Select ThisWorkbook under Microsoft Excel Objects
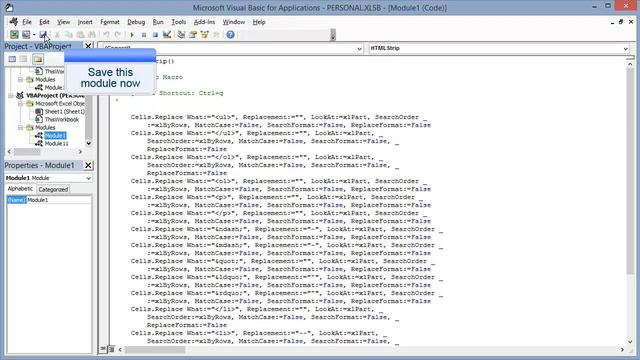Image resolution: width=640 pixels, height=360 pixels. pyautogui.click(x=62, y=120)
